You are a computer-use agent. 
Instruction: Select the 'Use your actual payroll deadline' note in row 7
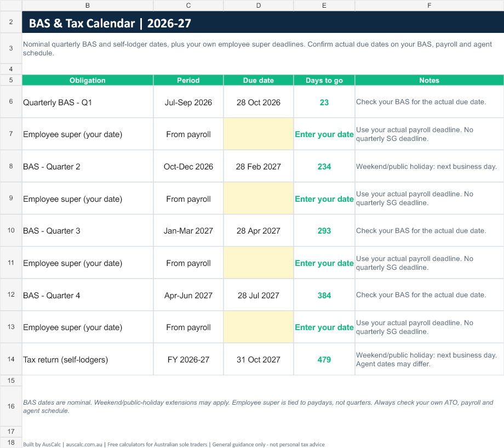[429, 134]
